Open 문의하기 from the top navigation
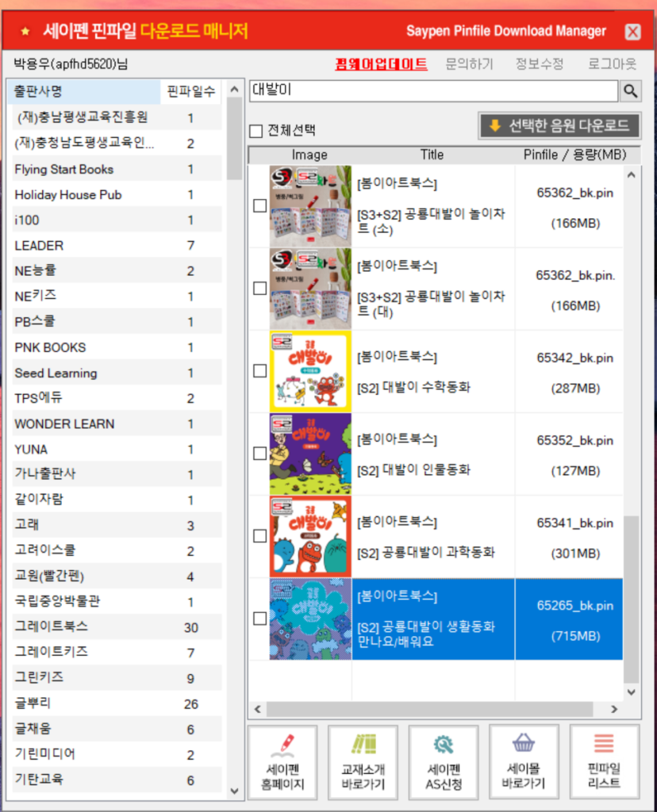 (471, 64)
